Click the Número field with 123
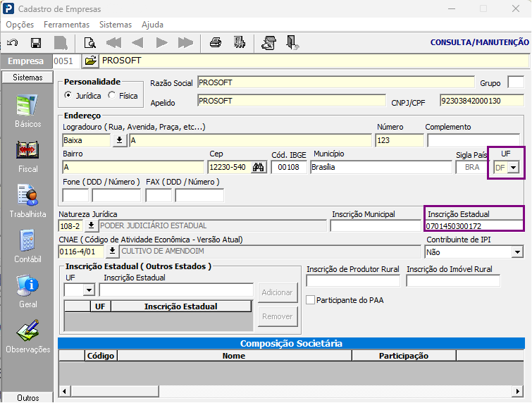Viewport: 532px width, 403px height. tap(400, 140)
